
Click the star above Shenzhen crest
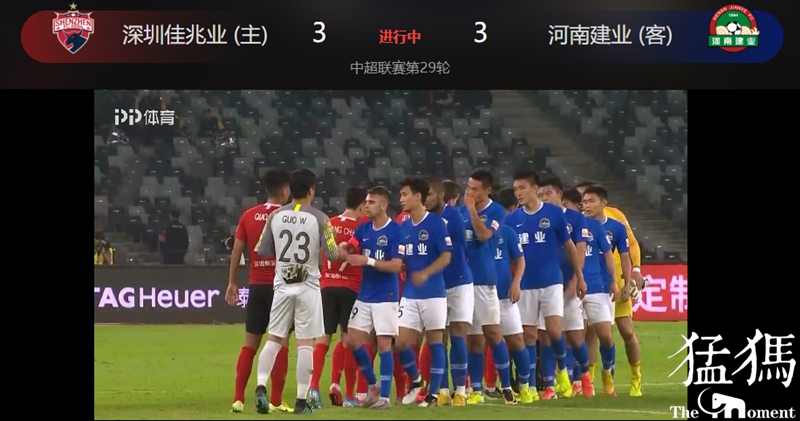(x=73, y=6)
